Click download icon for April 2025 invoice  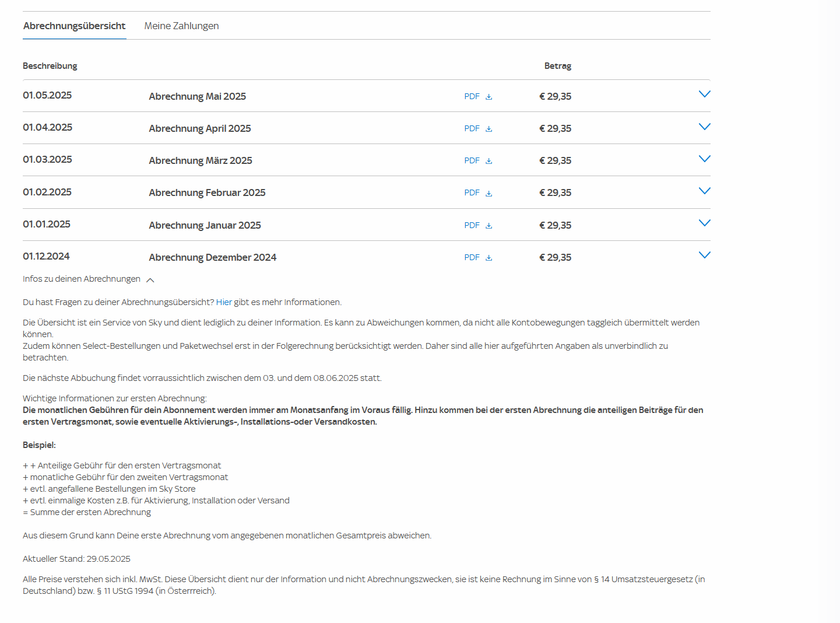point(488,129)
